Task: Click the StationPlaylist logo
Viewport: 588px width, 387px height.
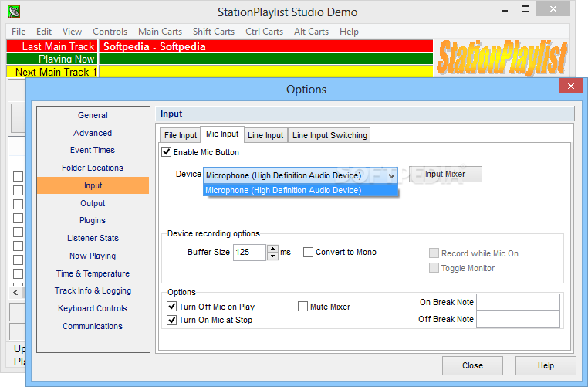Action: 502,57
